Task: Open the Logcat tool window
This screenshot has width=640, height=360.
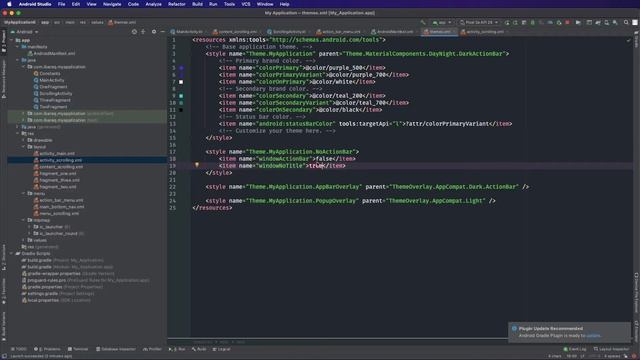Action: tap(222, 349)
